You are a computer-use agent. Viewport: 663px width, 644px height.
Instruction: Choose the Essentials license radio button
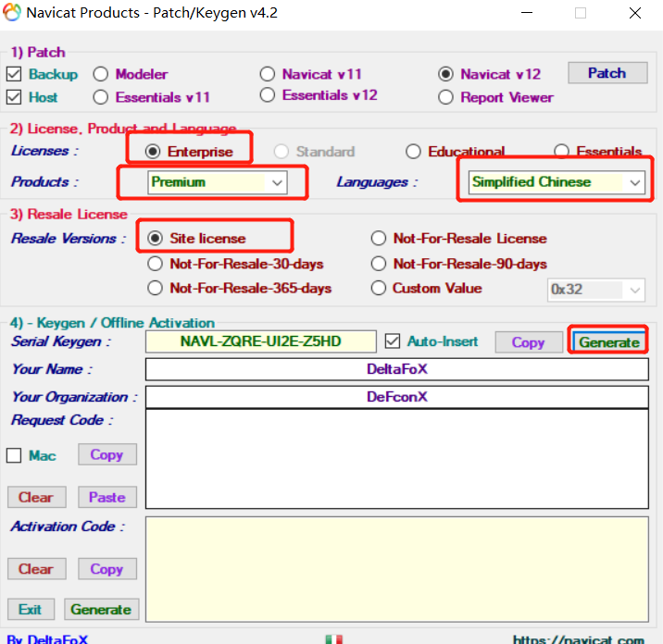point(561,151)
